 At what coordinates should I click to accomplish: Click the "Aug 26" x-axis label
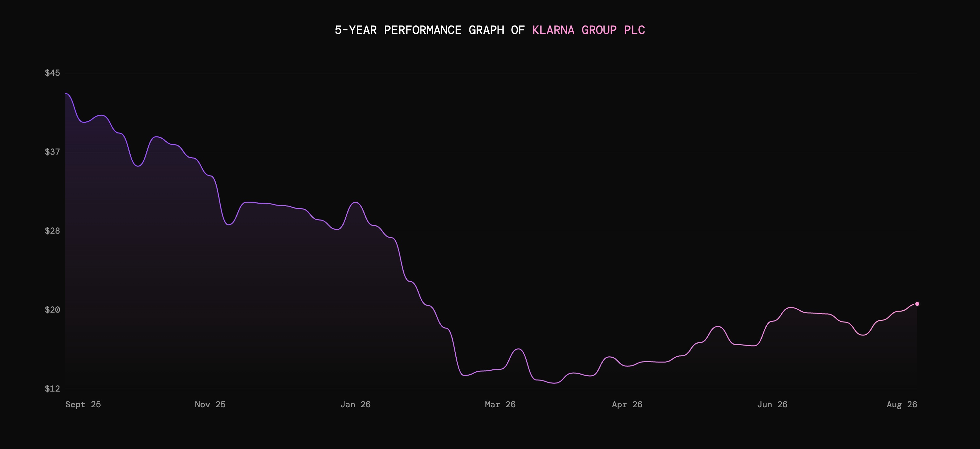902,404
